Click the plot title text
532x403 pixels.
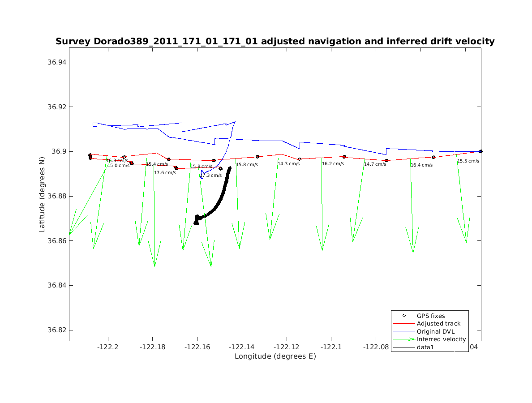[275, 42]
